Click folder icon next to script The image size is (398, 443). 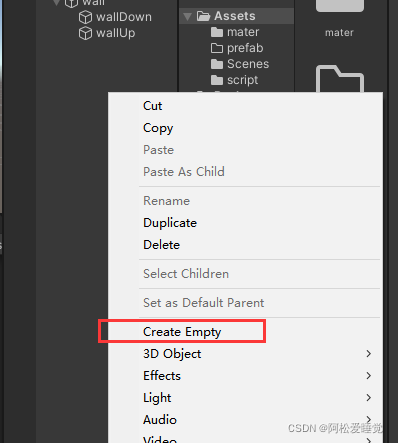217,80
